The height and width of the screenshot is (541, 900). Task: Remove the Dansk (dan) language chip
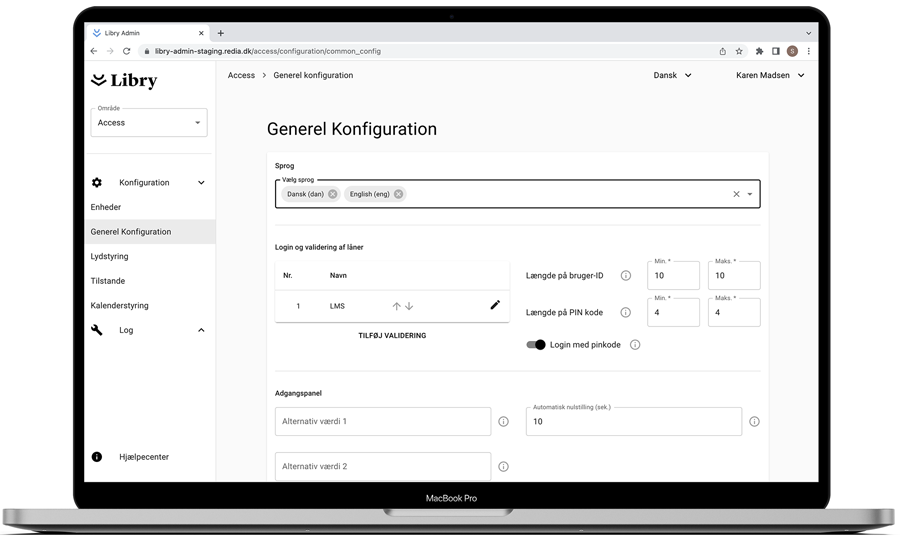tap(333, 194)
